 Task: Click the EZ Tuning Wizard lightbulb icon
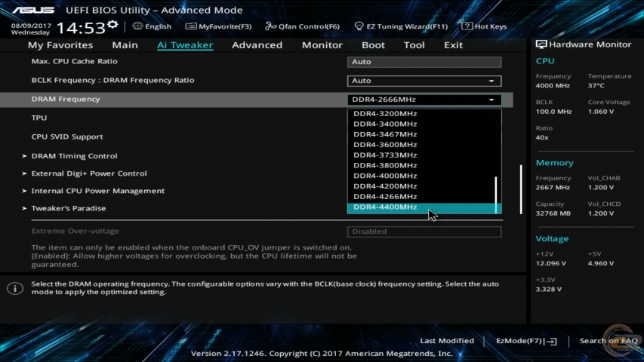pyautogui.click(x=359, y=26)
